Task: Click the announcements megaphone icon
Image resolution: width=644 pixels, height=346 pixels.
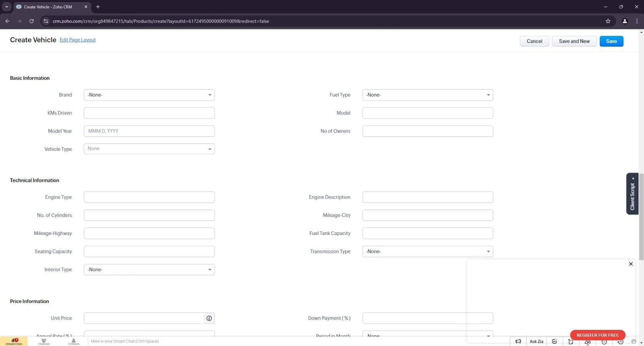Action: point(518,341)
